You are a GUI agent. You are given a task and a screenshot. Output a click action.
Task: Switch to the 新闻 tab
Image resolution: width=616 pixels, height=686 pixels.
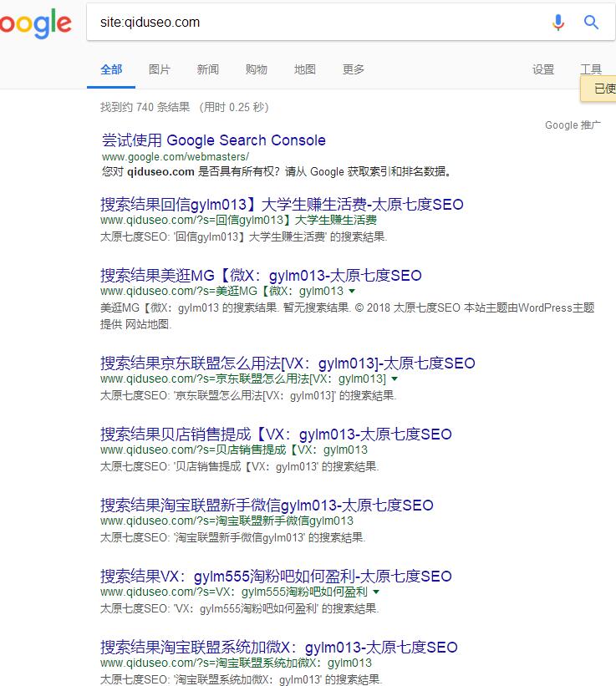coord(208,69)
